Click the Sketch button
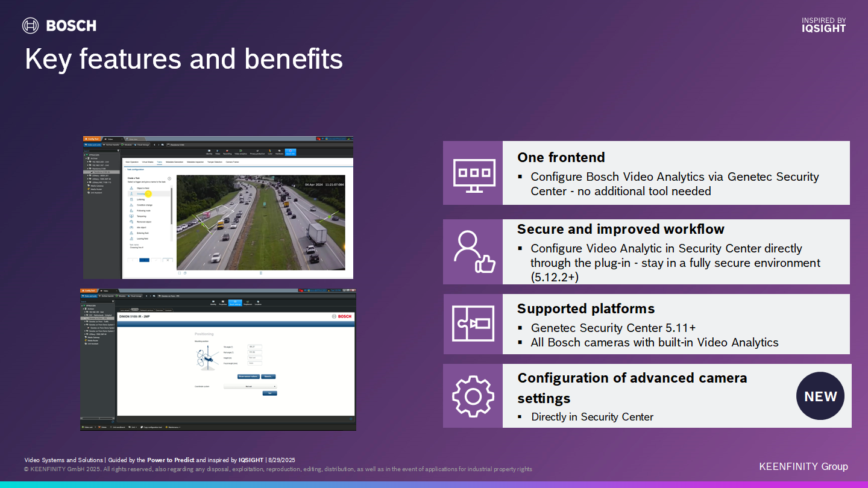 pos(268,377)
